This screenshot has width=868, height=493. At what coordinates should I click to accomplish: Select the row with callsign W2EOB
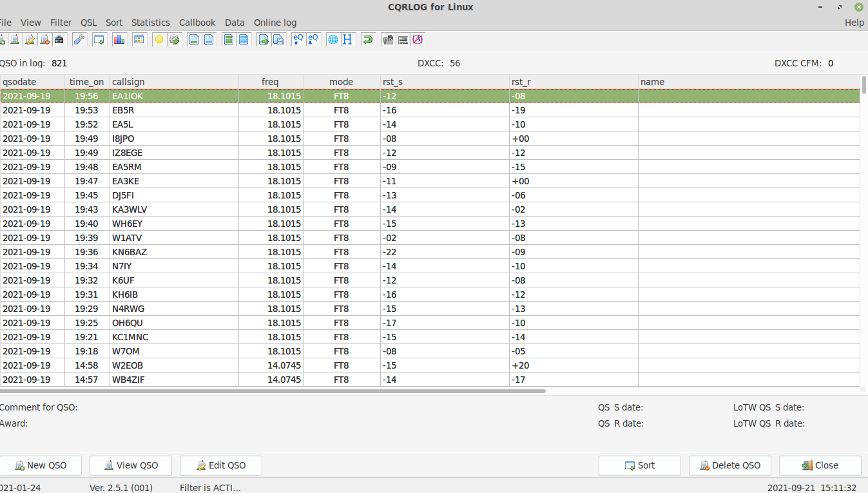pyautogui.click(x=430, y=365)
